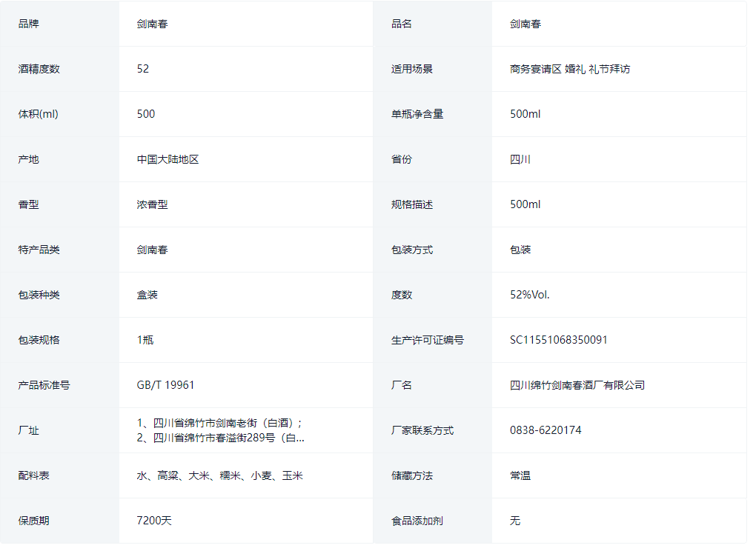Image resolution: width=756 pixels, height=551 pixels.
Task: Select the 体积(ml) label
Action: pos(38,114)
